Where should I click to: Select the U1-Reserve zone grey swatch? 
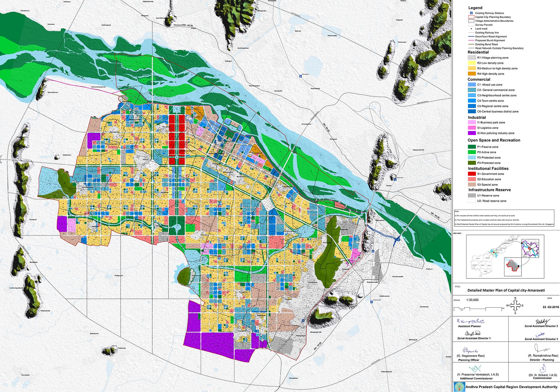coord(472,196)
